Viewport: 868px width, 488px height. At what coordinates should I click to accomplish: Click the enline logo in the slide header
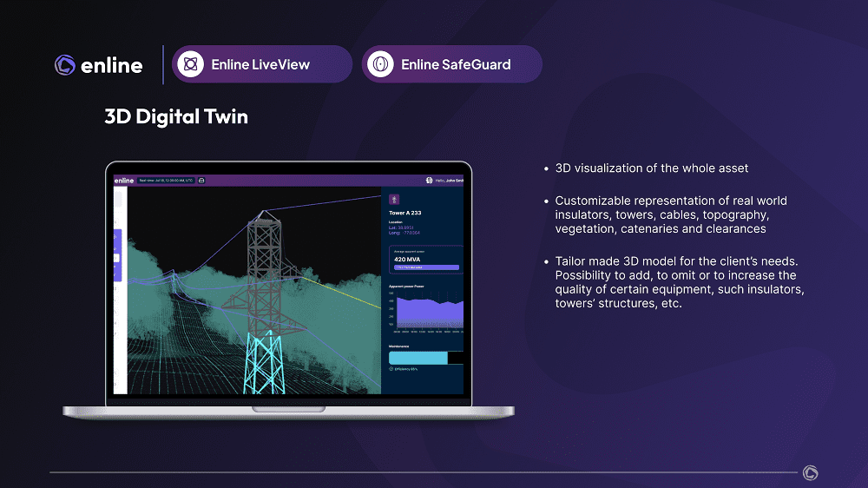pyautogui.click(x=99, y=65)
